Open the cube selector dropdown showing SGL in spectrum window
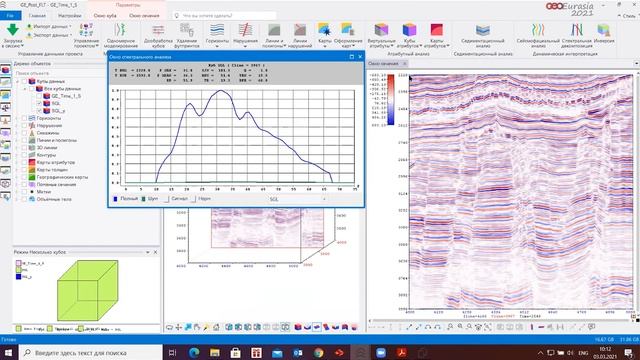 (297, 199)
